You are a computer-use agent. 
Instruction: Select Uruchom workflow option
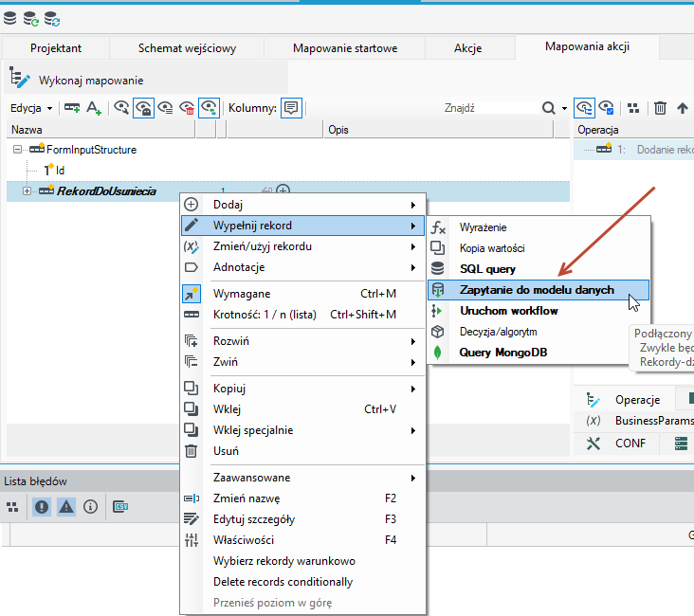(x=539, y=311)
